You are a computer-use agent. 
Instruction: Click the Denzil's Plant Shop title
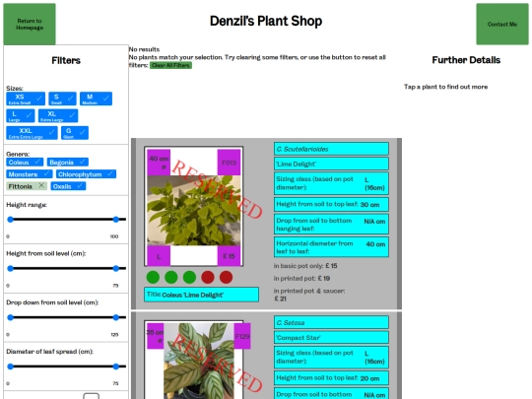click(266, 21)
